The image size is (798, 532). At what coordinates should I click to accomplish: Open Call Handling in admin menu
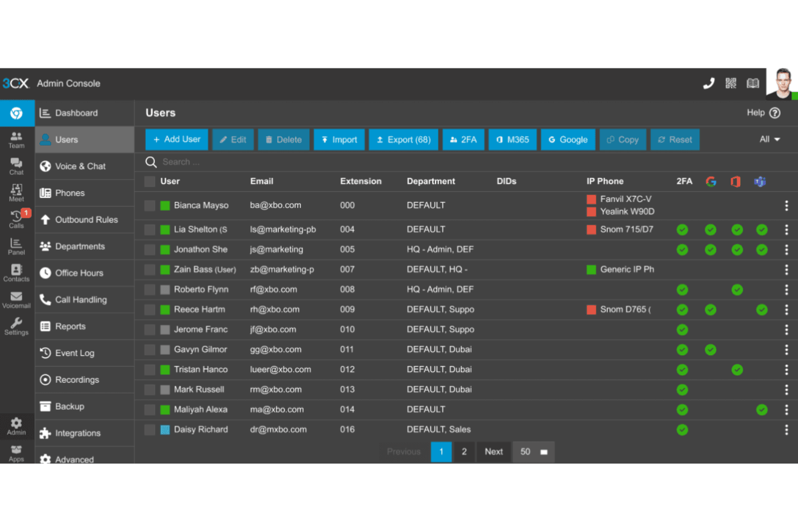click(85, 300)
